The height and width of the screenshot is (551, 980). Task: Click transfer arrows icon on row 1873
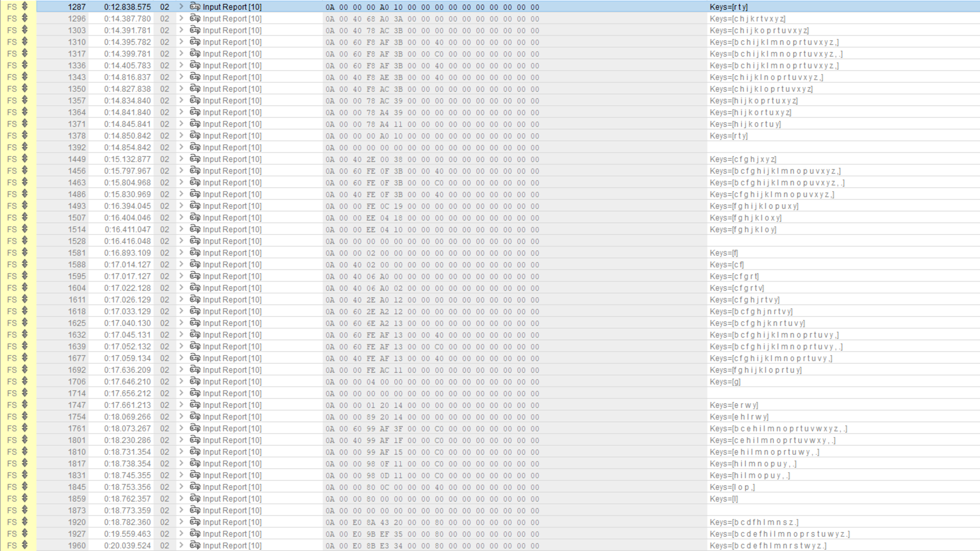(x=25, y=510)
